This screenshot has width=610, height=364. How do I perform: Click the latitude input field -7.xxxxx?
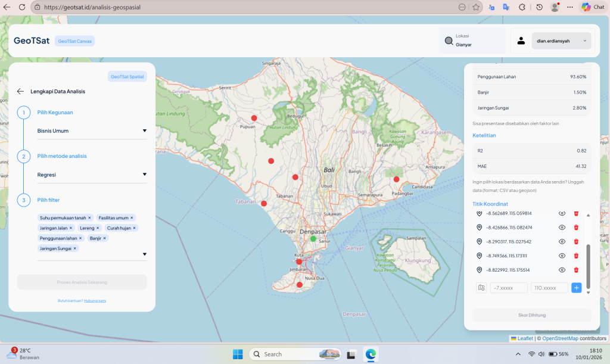pyautogui.click(x=509, y=288)
